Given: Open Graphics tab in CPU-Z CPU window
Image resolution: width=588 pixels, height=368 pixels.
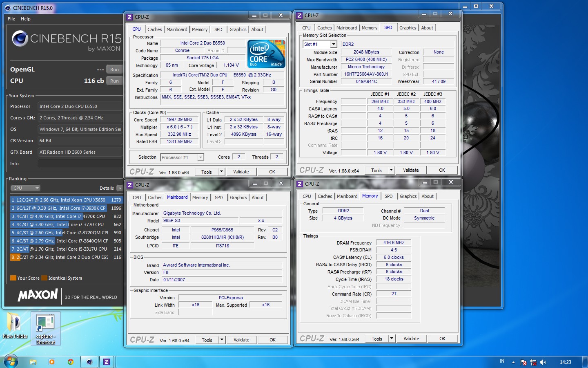Looking at the screenshot, I should 238,29.
